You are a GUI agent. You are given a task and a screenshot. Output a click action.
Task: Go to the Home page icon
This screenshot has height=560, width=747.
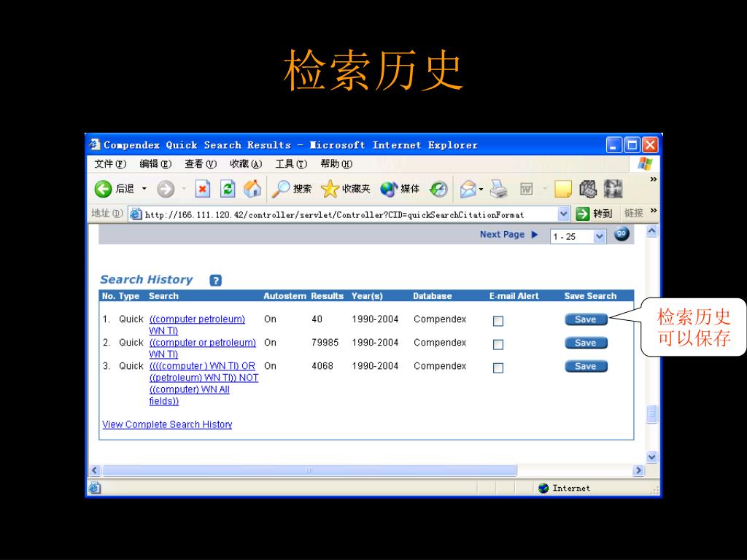click(x=252, y=189)
